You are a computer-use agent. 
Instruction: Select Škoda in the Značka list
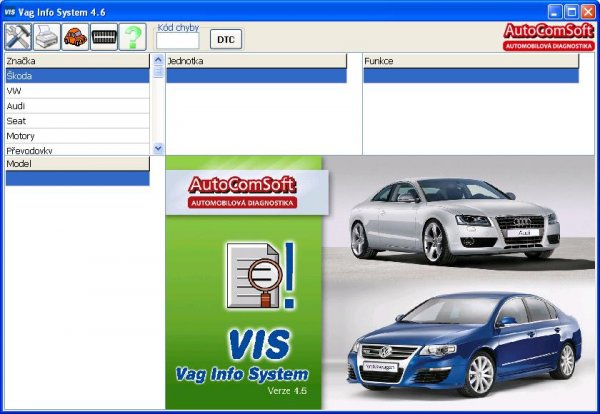[x=76, y=75]
